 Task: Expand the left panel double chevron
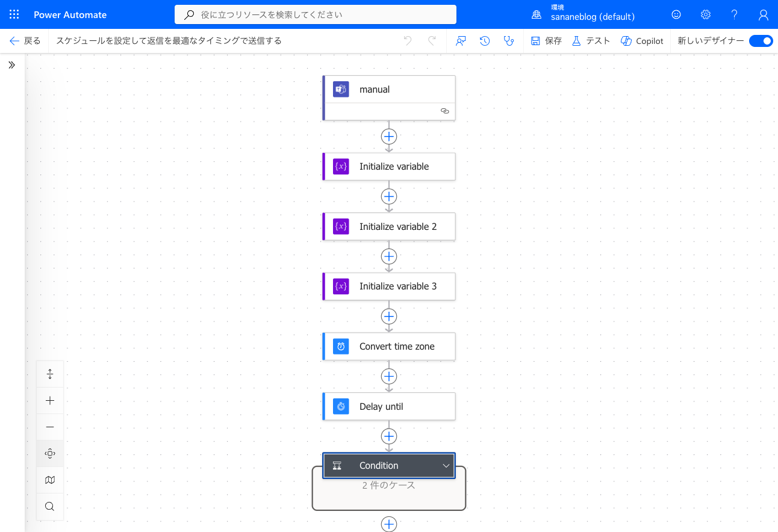[11, 65]
